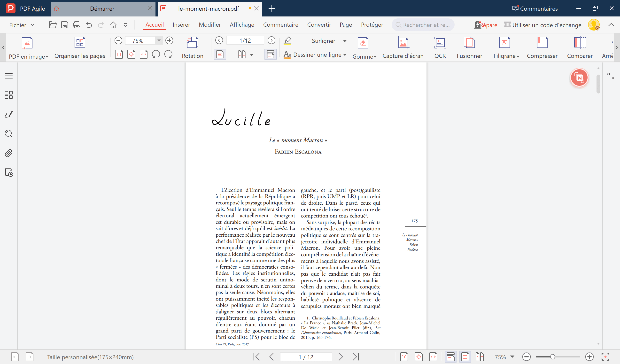The image size is (620, 364).
Task: Open the Protéger tab
Action: [x=372, y=25]
